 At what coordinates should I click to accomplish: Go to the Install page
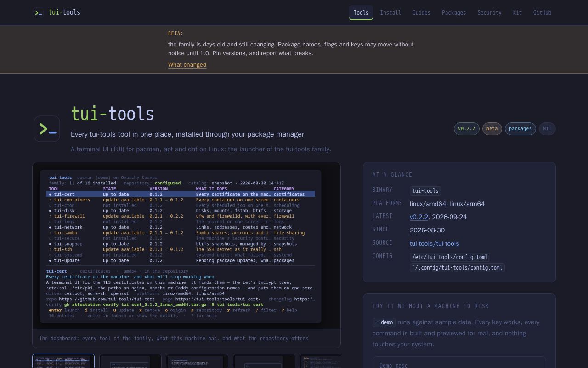click(390, 13)
